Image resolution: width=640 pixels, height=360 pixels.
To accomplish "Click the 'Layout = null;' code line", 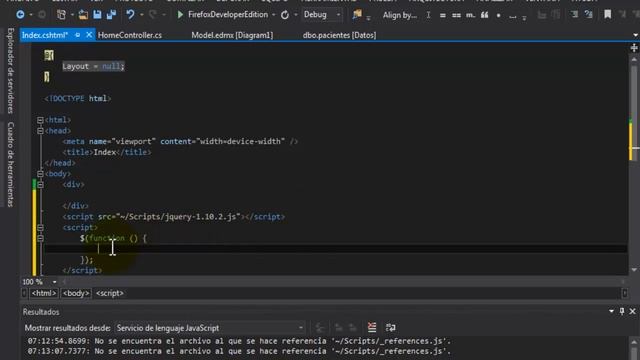I will point(93,66).
